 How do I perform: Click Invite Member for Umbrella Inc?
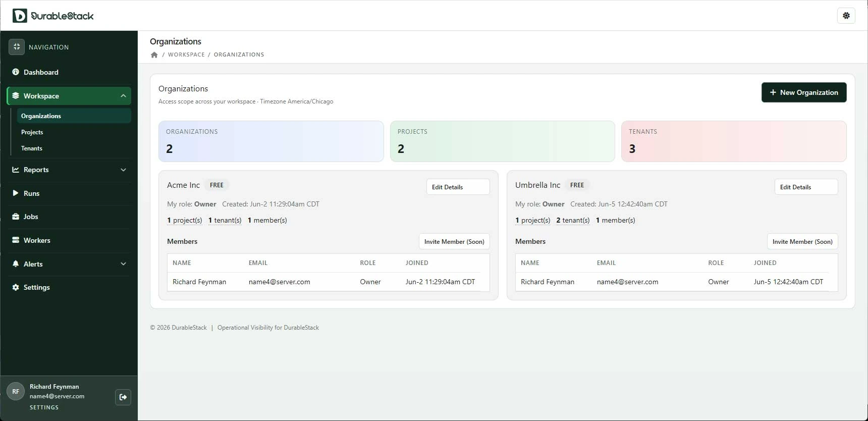click(802, 241)
